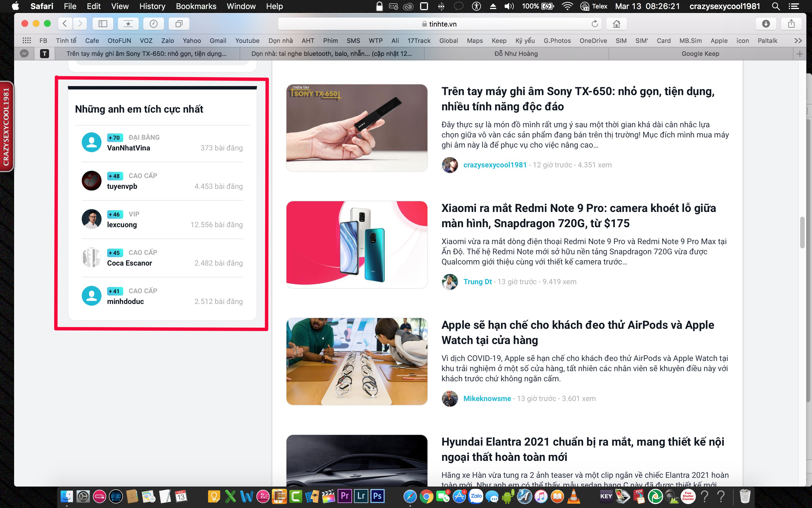Open the G.Photos bookmark
The width and height of the screenshot is (812, 508).
[557, 41]
